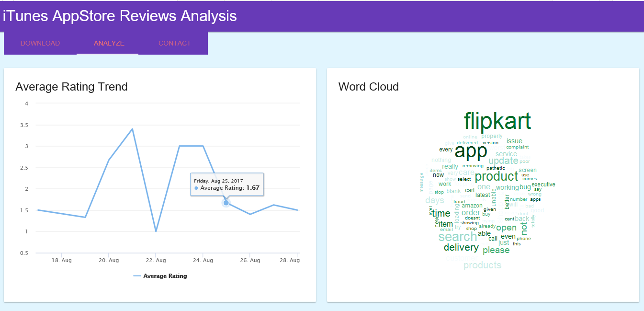Click the word 'fraud' in the cloud
644x311 pixels.
[x=459, y=202]
